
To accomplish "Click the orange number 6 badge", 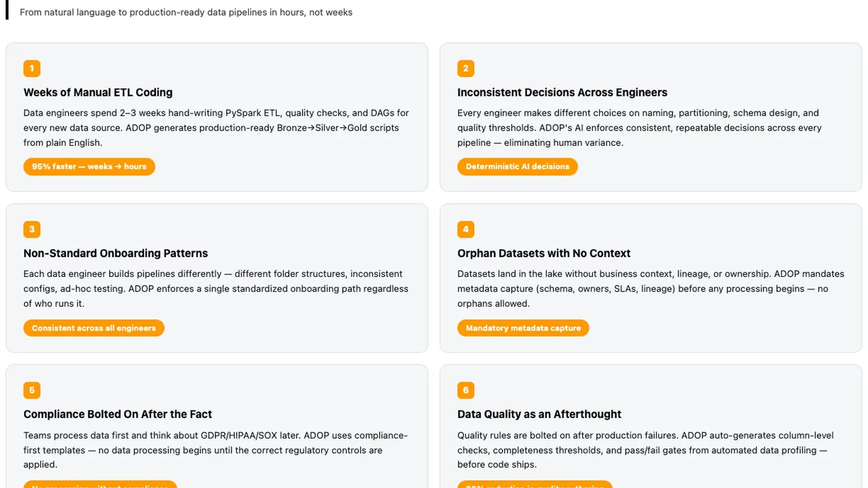I will (x=466, y=390).
